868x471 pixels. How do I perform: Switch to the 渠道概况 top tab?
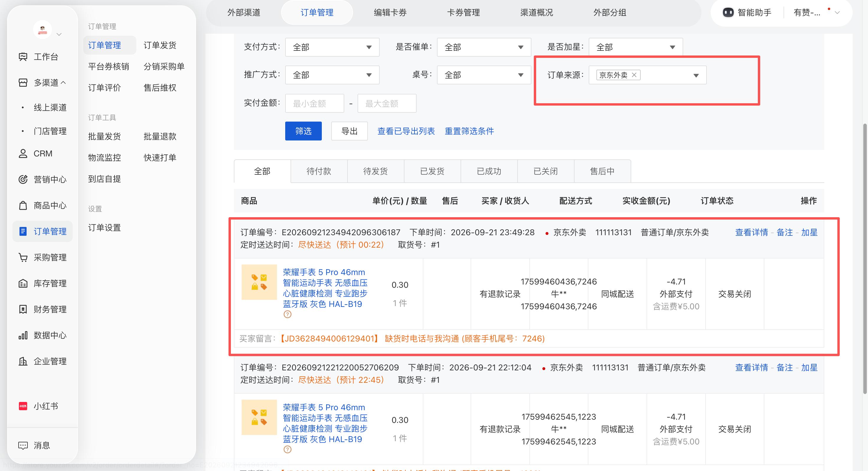tap(536, 12)
